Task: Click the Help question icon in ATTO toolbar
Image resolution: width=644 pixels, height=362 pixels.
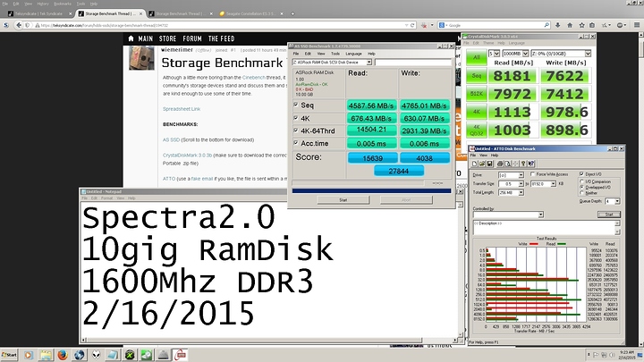Action: (x=523, y=164)
